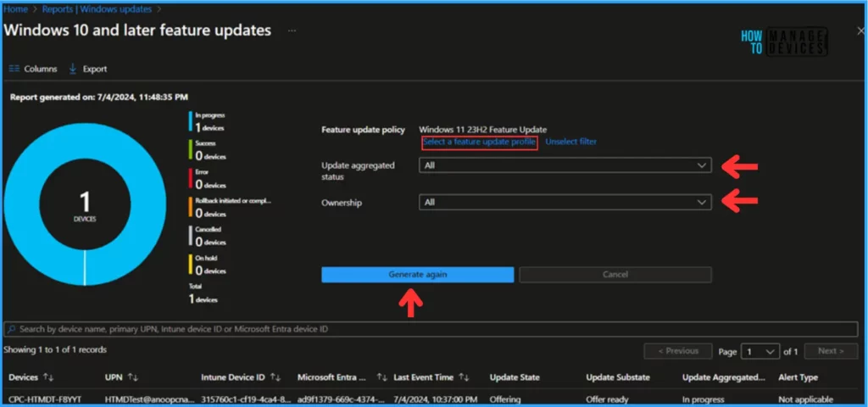The height and width of the screenshot is (407, 868).
Task: Click the Report generated on timestamp
Action: 99,97
